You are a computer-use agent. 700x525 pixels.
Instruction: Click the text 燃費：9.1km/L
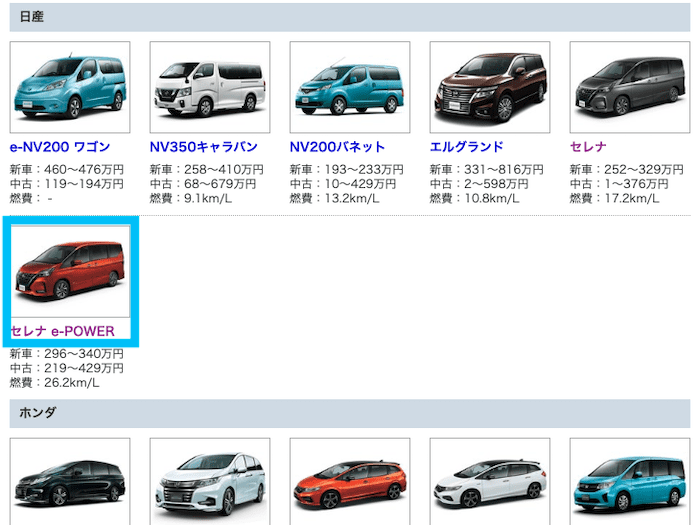click(191, 198)
